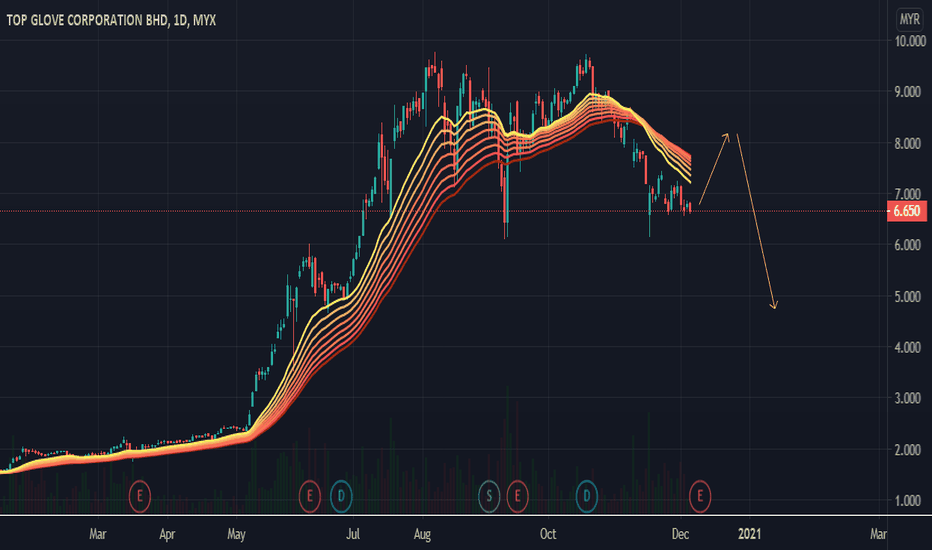932x550 pixels.
Task: Click the 10.000 price axis label
Action: (x=910, y=41)
